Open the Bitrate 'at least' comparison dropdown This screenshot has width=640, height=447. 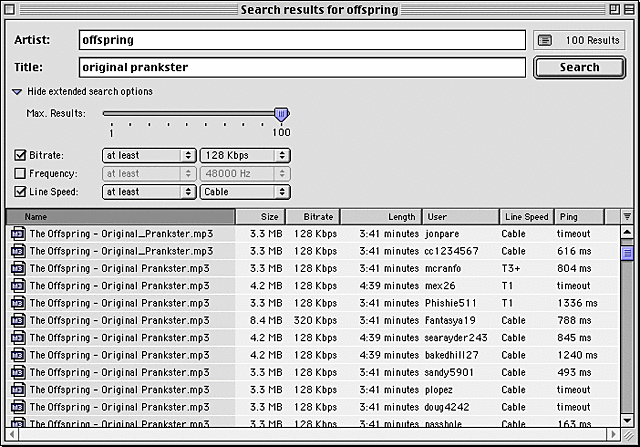coord(149,156)
